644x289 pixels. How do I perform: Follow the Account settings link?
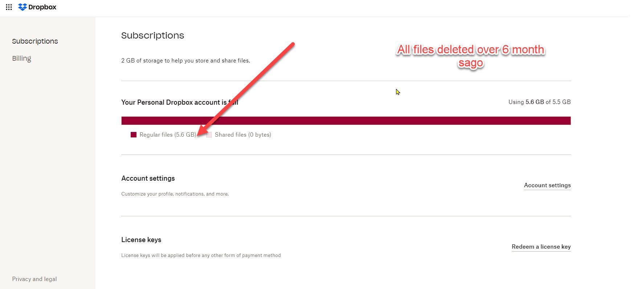pos(547,185)
